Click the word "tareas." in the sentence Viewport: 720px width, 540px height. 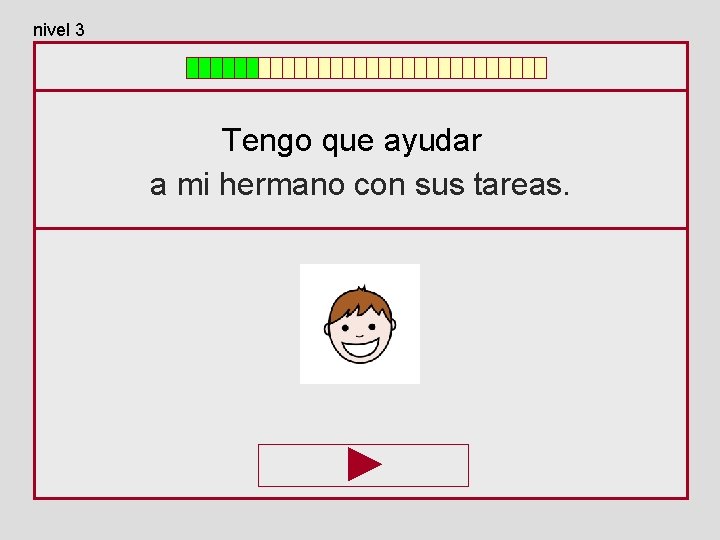coord(521,184)
